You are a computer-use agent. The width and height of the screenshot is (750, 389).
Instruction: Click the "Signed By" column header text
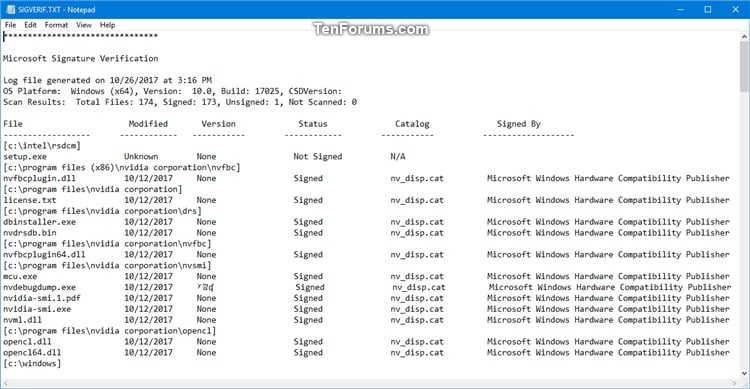pyautogui.click(x=518, y=124)
